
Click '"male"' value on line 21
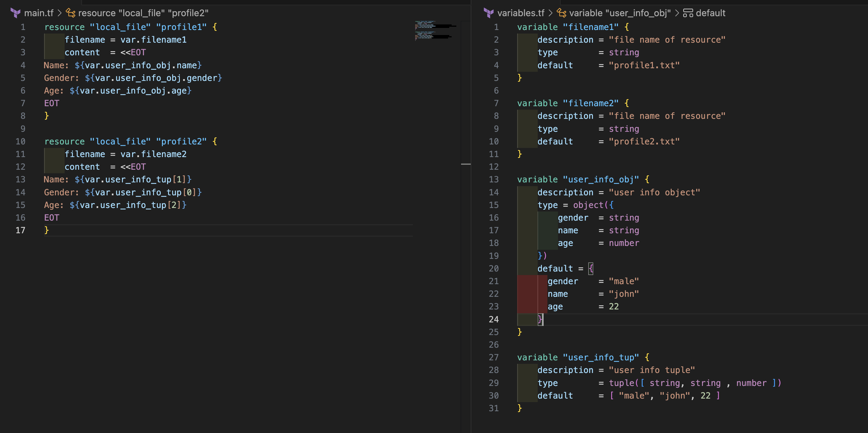coord(624,281)
